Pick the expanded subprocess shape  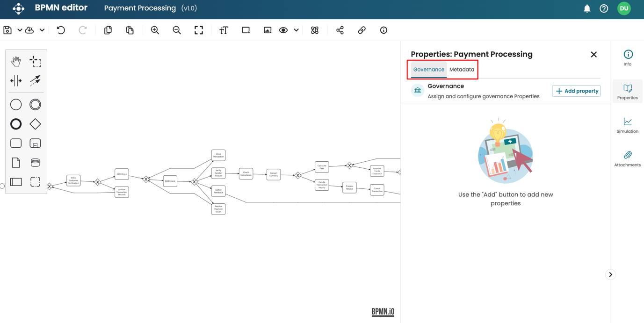[35, 144]
